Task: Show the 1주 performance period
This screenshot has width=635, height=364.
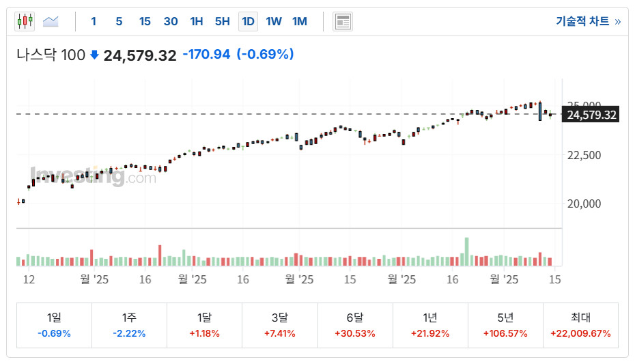Action: point(129,325)
